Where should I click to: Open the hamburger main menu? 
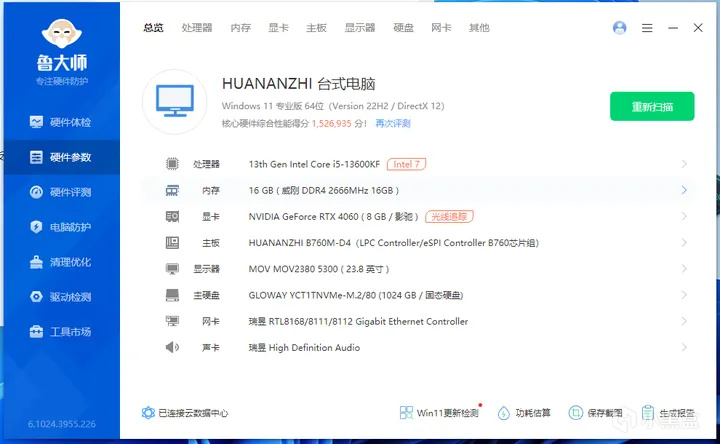(647, 28)
